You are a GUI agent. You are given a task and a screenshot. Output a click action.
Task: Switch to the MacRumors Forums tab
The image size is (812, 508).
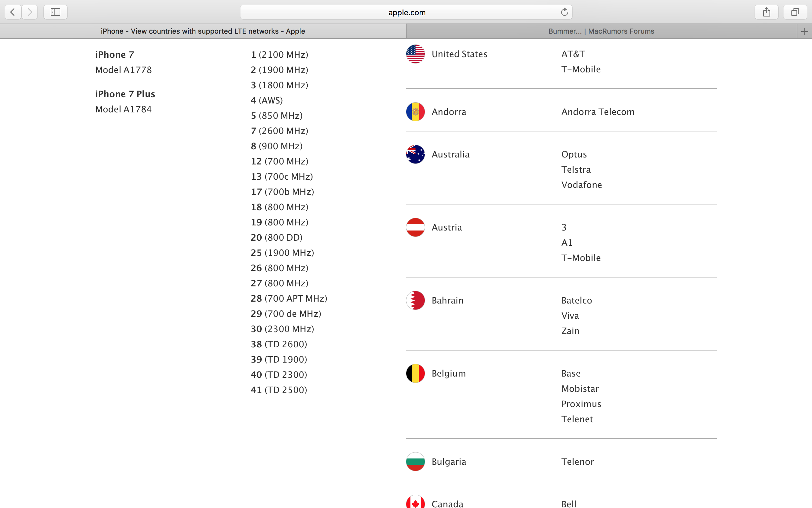click(601, 31)
